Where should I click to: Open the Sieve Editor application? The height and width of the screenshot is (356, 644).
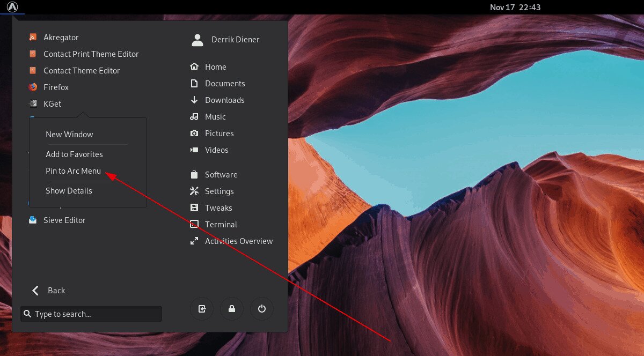[x=63, y=220]
